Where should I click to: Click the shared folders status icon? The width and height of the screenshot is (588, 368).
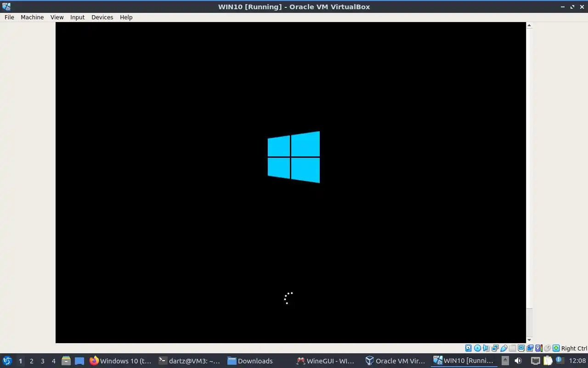512,348
